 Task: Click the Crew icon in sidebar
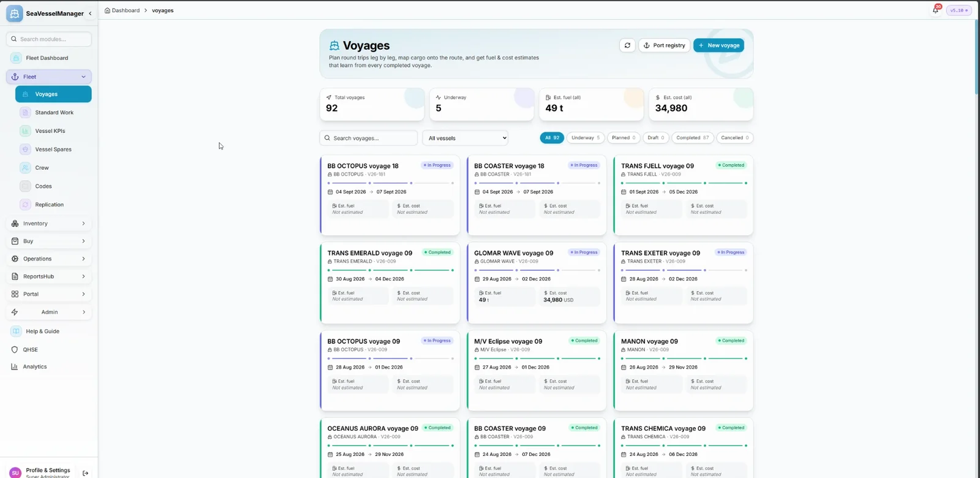[x=25, y=168]
